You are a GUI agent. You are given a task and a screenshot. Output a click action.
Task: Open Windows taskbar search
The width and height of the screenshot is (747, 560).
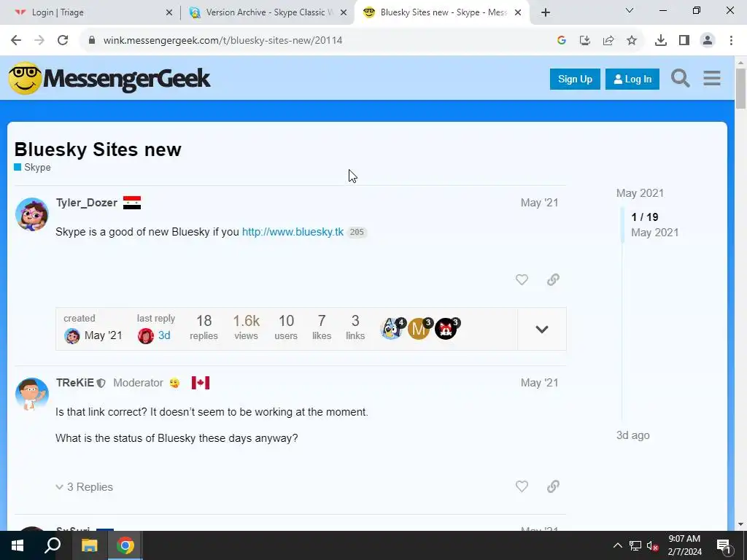[x=53, y=545]
